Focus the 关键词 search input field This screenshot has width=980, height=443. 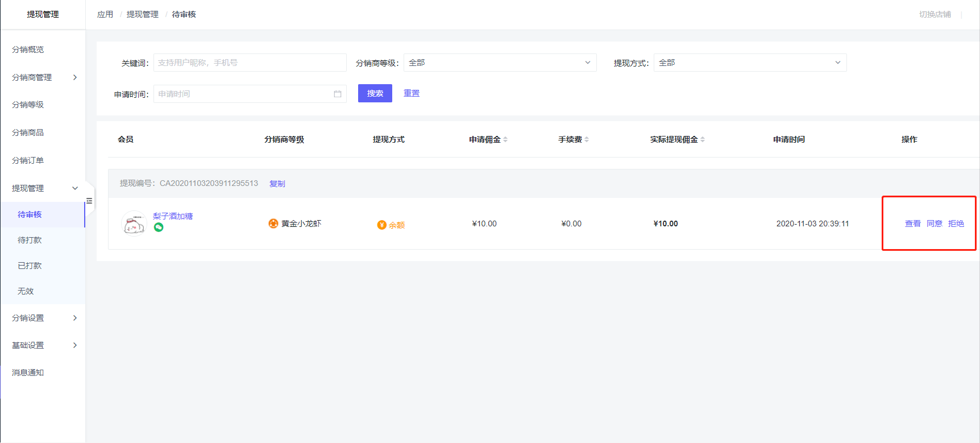point(250,63)
